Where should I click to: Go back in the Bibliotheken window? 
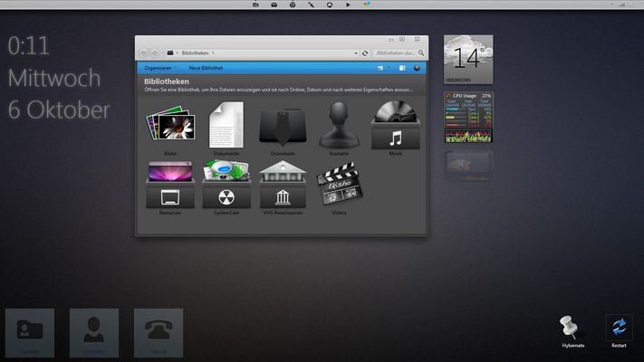click(143, 53)
